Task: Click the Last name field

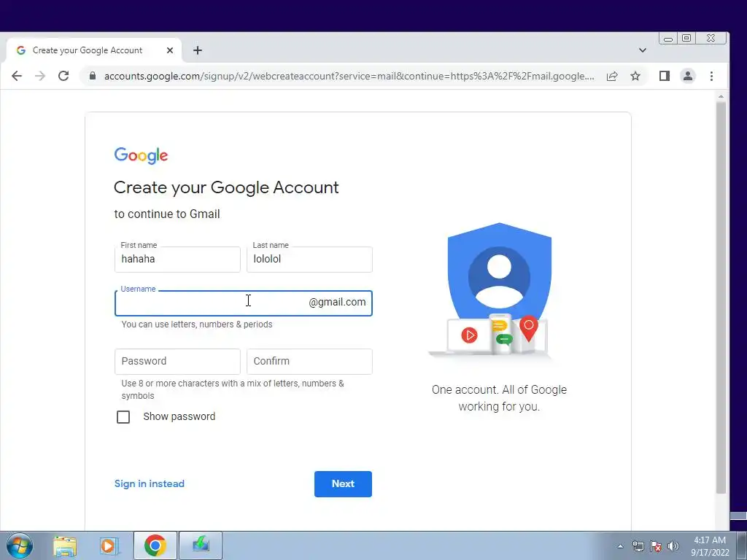Action: 309,260
